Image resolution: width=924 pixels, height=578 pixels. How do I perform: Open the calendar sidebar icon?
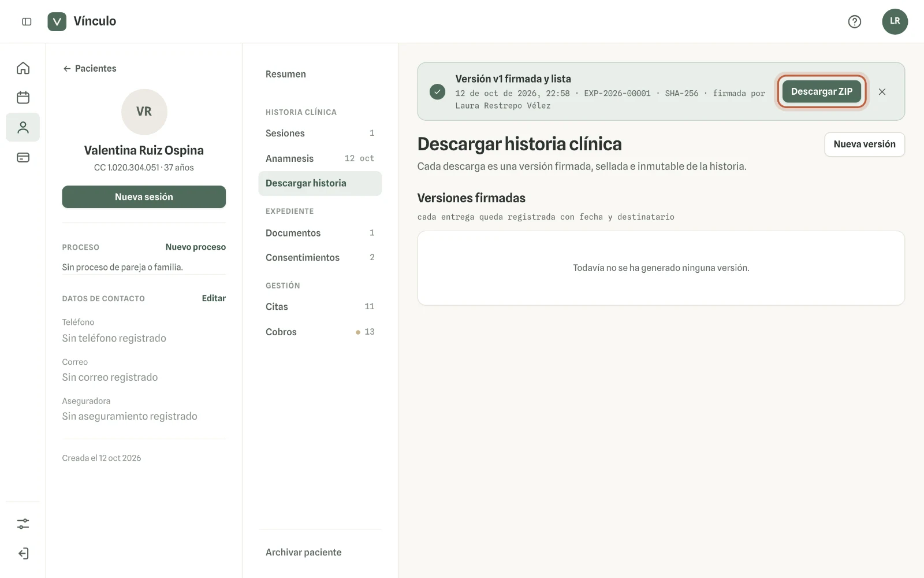[23, 97]
